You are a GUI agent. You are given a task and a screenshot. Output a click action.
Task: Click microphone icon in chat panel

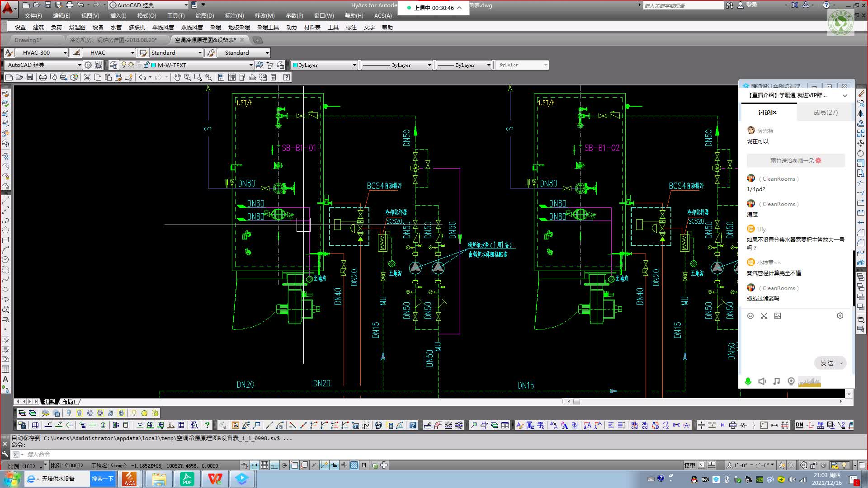point(748,381)
